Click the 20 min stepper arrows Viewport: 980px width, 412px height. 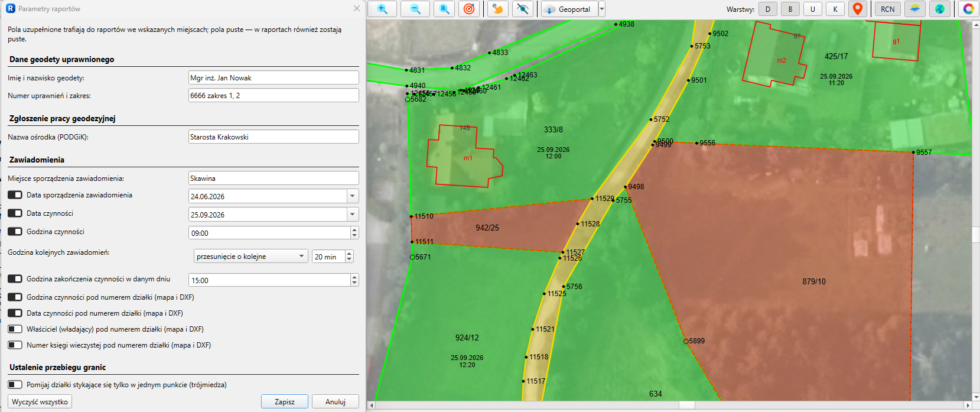coord(349,257)
